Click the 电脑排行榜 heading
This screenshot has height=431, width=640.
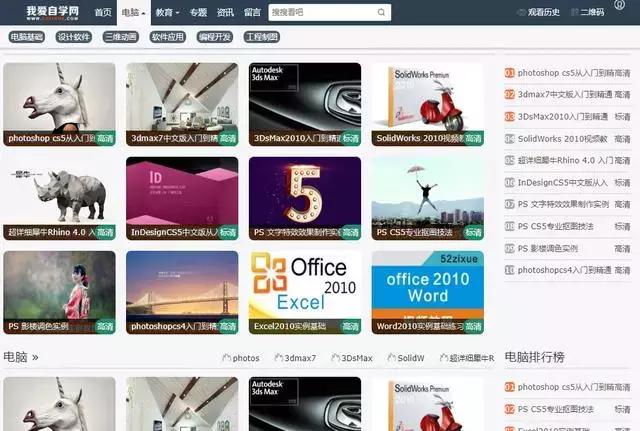point(535,357)
